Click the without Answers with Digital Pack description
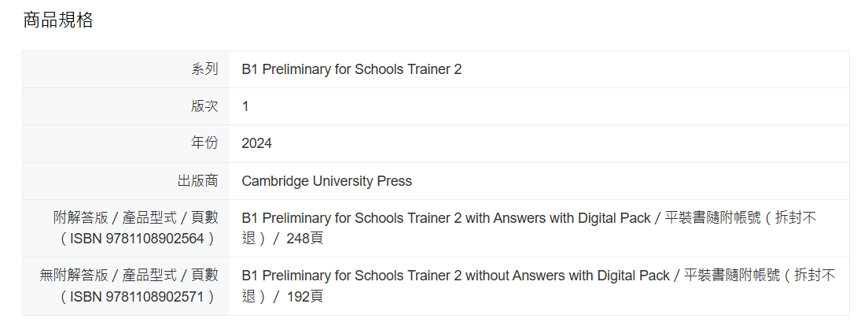 [x=455, y=276]
